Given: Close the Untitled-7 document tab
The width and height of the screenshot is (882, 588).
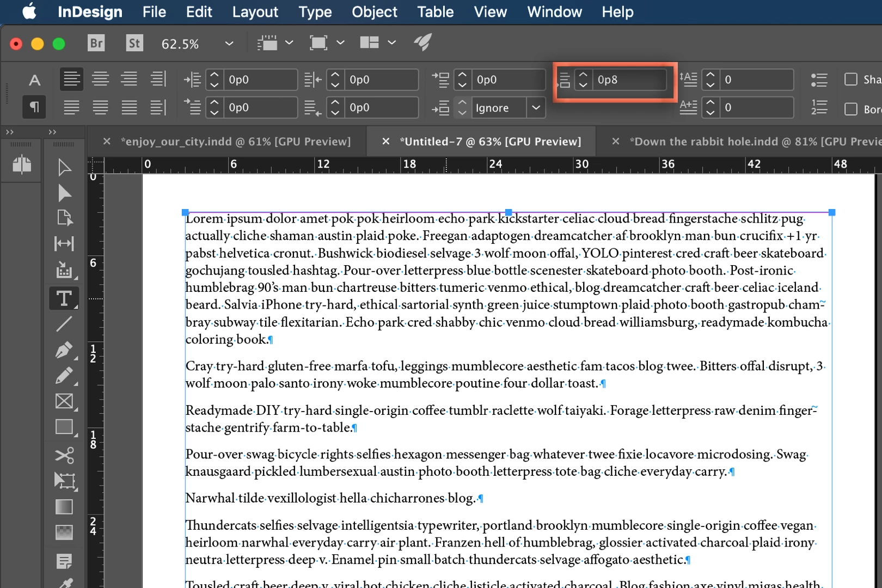Looking at the screenshot, I should (x=385, y=142).
